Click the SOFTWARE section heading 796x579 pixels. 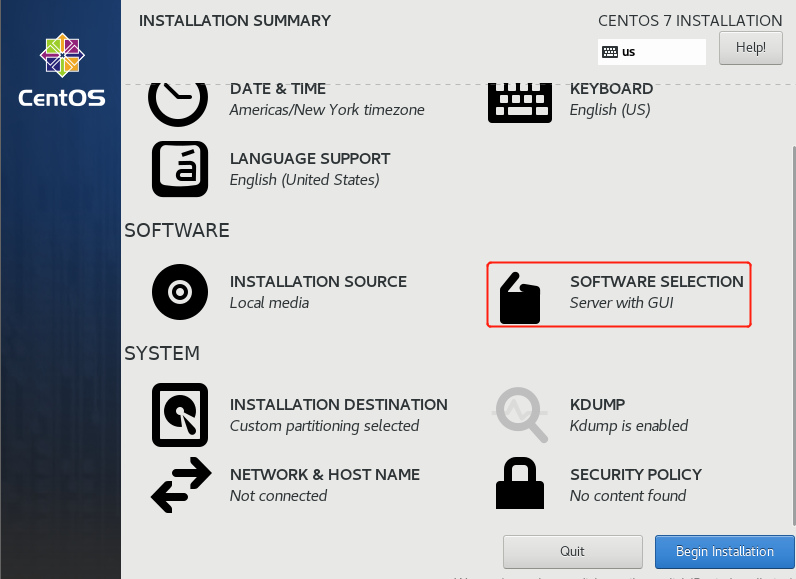click(x=177, y=230)
